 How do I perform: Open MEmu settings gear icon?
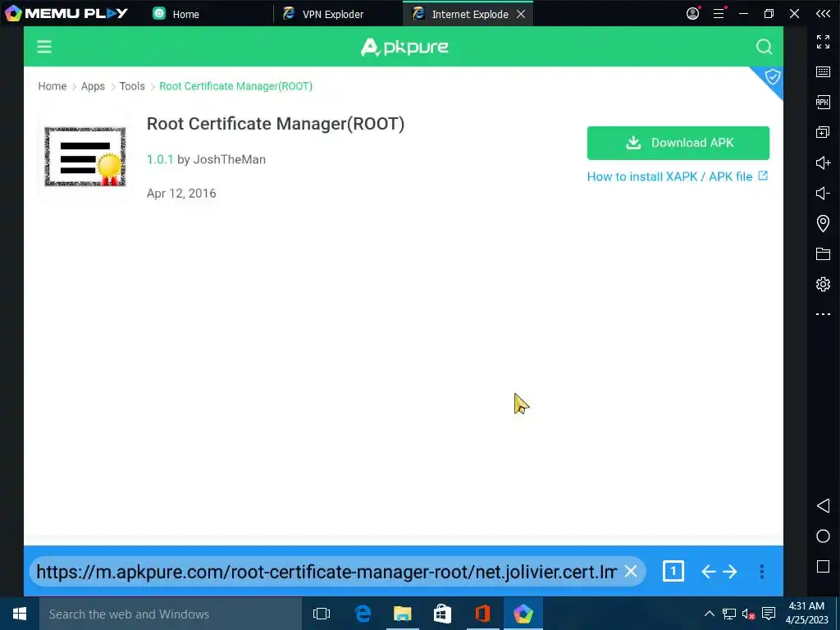click(823, 284)
